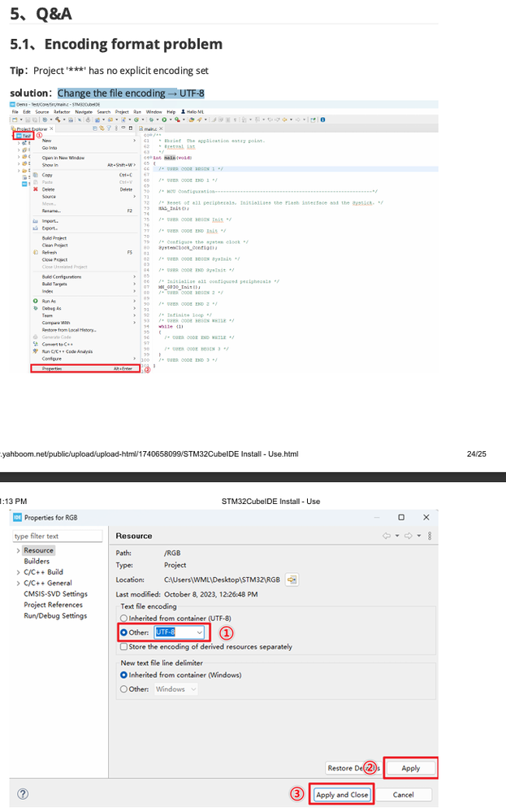The width and height of the screenshot is (506, 812).
Task: Open the UTF-8 encoding combo box
Action: [179, 632]
